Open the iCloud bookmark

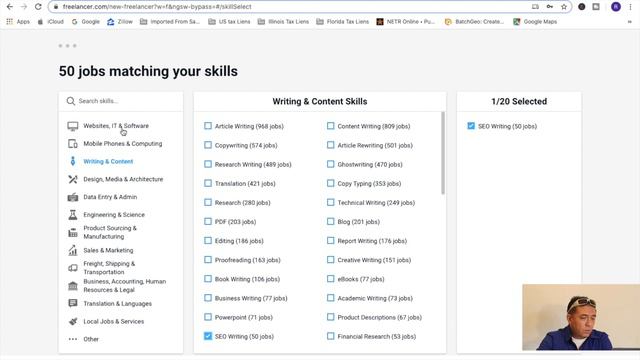point(51,22)
